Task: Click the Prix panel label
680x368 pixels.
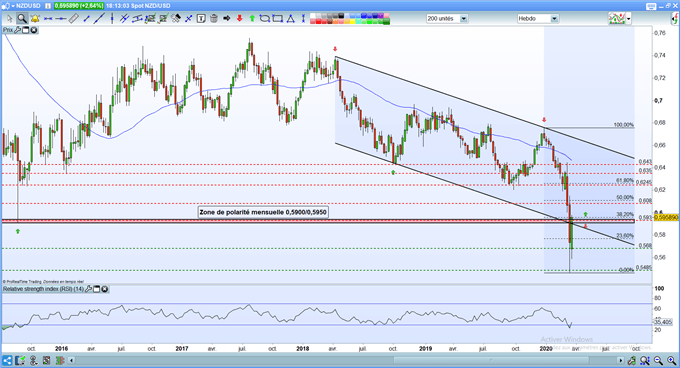Action: click(x=8, y=30)
